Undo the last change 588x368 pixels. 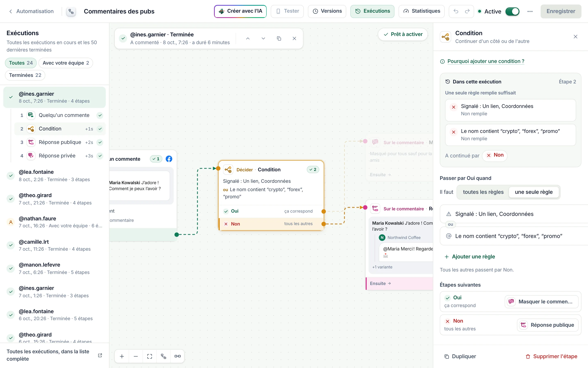(456, 11)
